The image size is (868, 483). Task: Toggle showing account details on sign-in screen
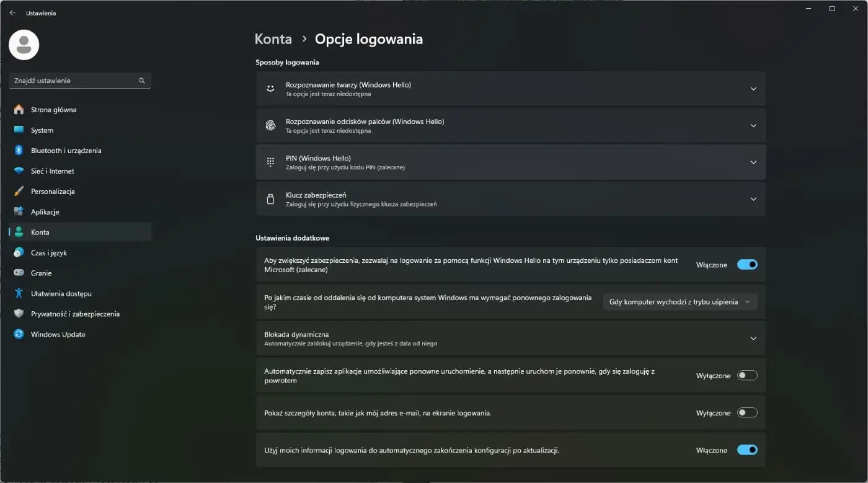click(x=747, y=413)
